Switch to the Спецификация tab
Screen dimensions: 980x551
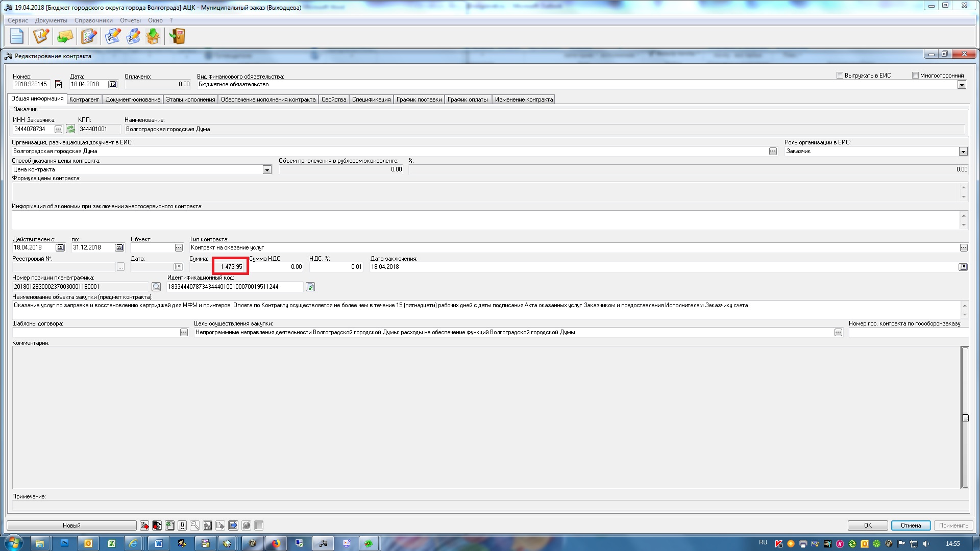coord(371,99)
